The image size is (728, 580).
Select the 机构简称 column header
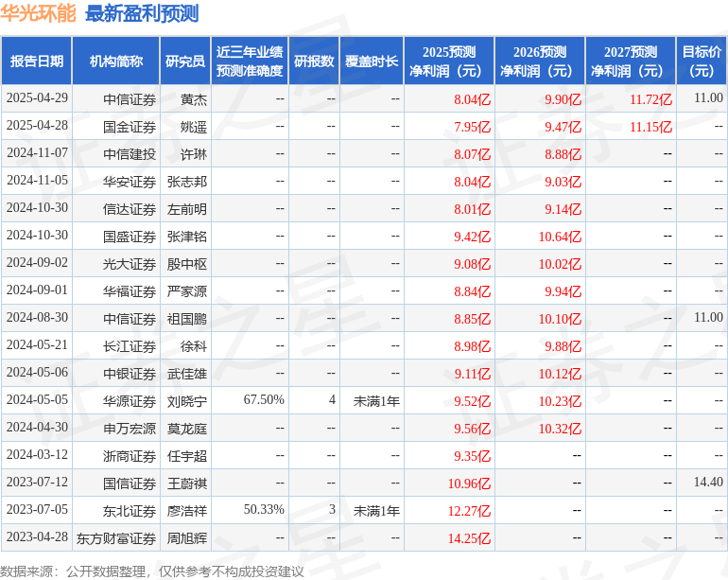pos(116,61)
